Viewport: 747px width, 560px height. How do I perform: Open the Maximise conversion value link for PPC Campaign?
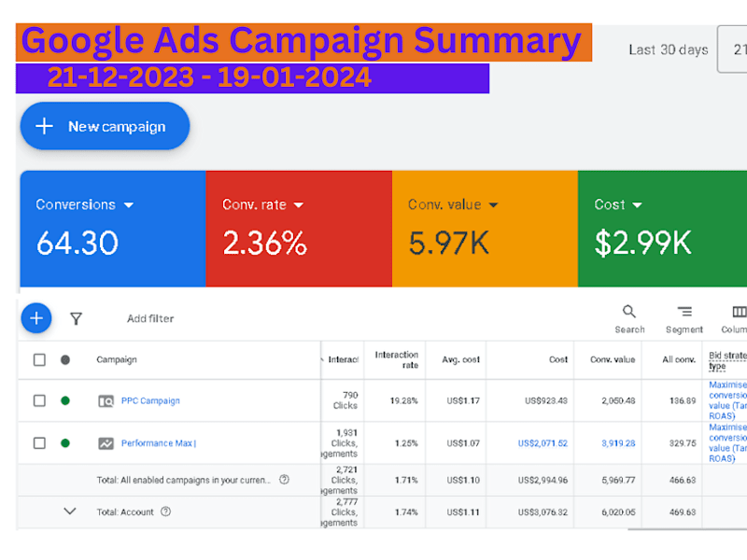coord(727,400)
